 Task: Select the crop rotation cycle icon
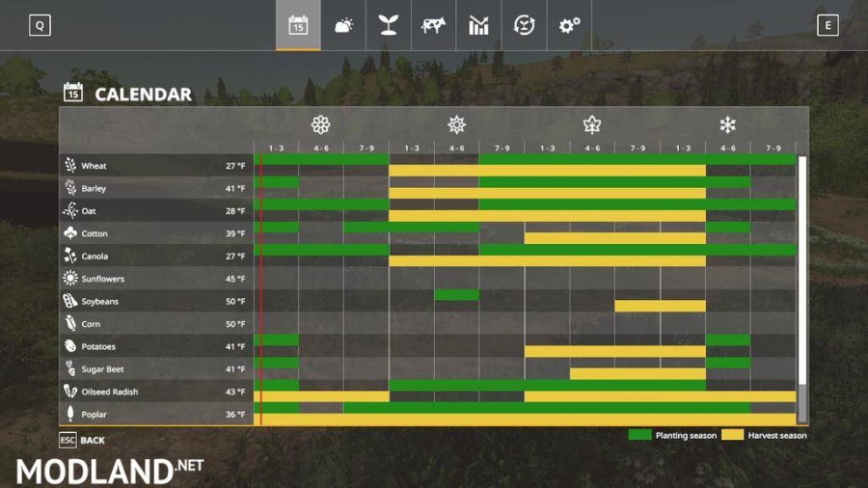tap(524, 25)
